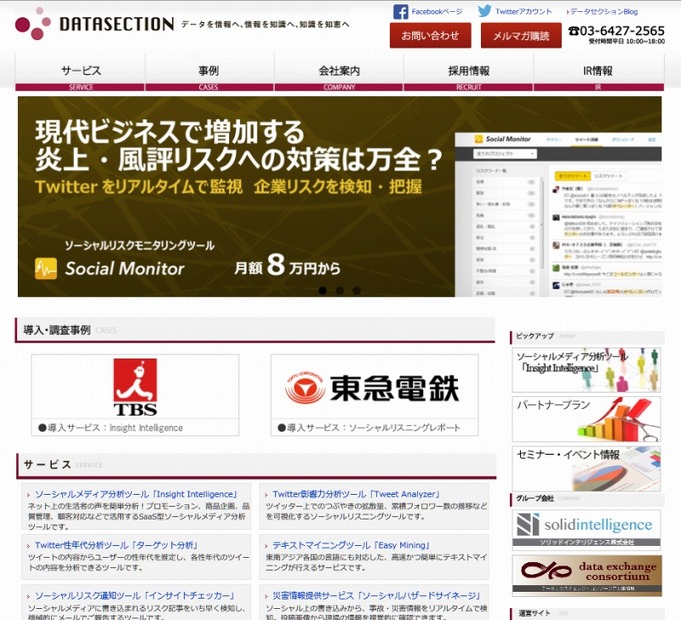The height and width of the screenshot is (620, 681).
Task: Click the Social Monitor screenshot in banner
Action: 558,215
